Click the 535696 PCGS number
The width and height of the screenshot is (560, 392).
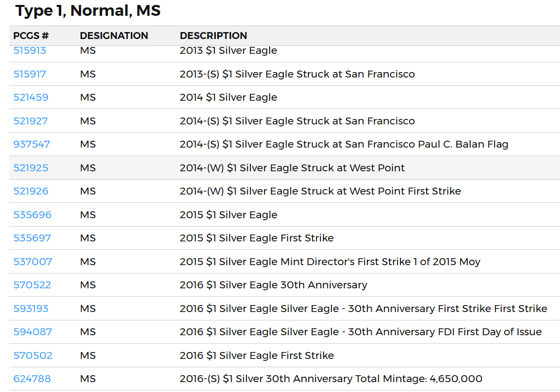click(x=32, y=215)
